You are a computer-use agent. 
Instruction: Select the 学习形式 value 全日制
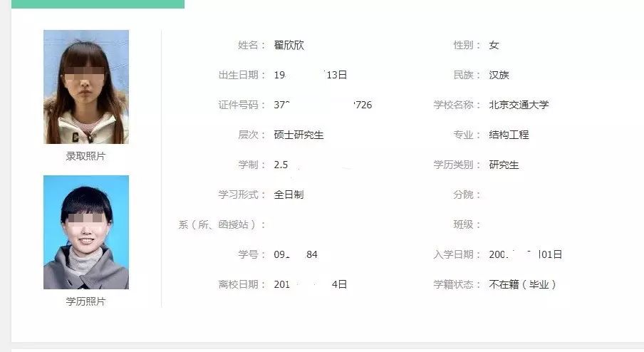(x=289, y=195)
